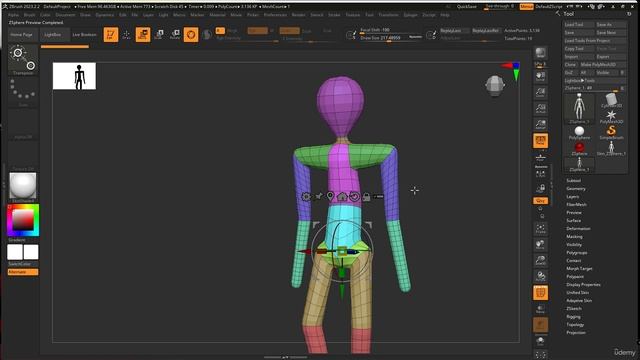Viewport: 640px width, 360px height.
Task: Toggle the Ghost transparency button
Action: (x=540, y=325)
